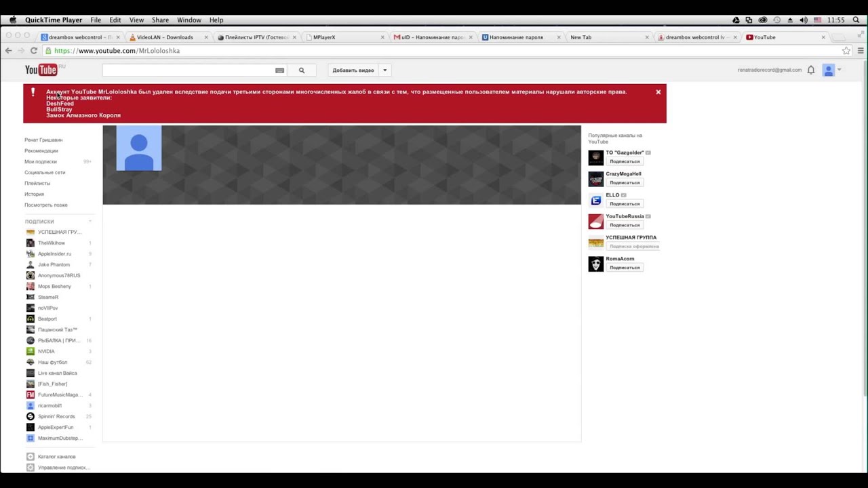The image size is (868, 488).
Task: Open the upload options dropdown arrow
Action: click(384, 70)
